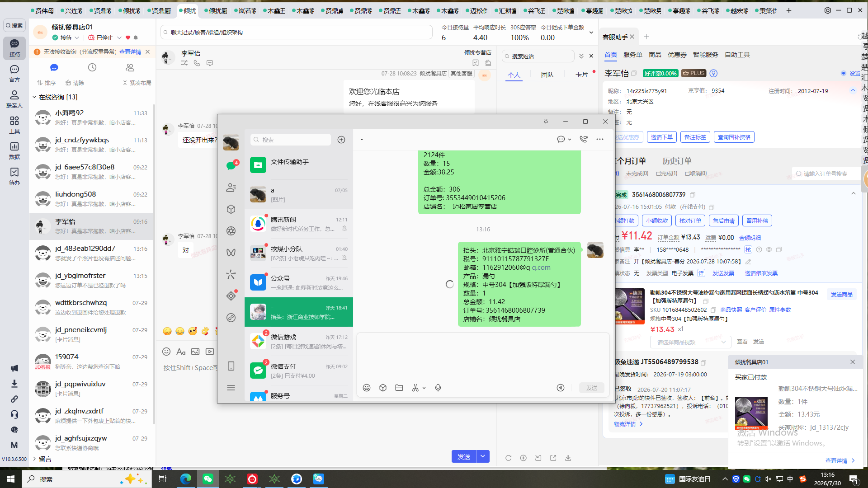This screenshot has width=868, height=488.
Task: Open WeChat Channels (butterfly icon) in sidebar
Action: (x=231, y=253)
